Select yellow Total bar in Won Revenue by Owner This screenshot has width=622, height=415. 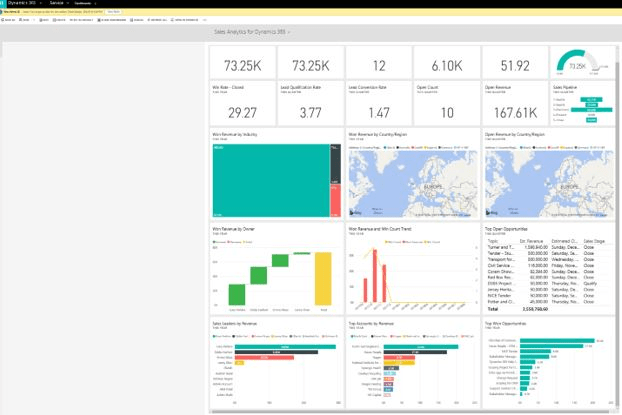(323, 279)
